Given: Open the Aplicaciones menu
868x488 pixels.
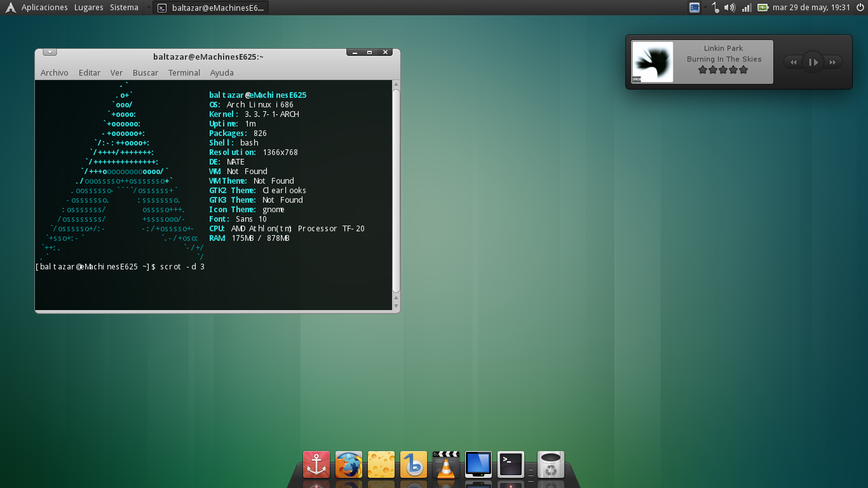Looking at the screenshot, I should (x=44, y=8).
